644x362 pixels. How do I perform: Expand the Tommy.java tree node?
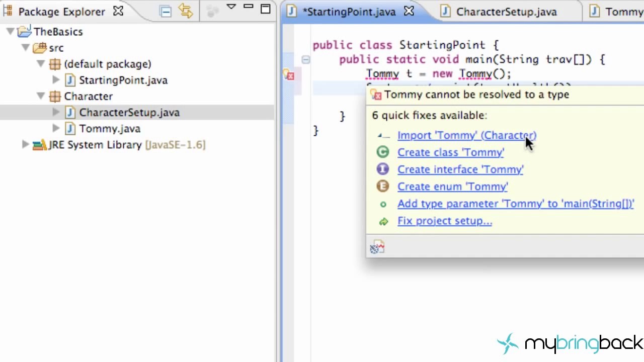(56, 128)
